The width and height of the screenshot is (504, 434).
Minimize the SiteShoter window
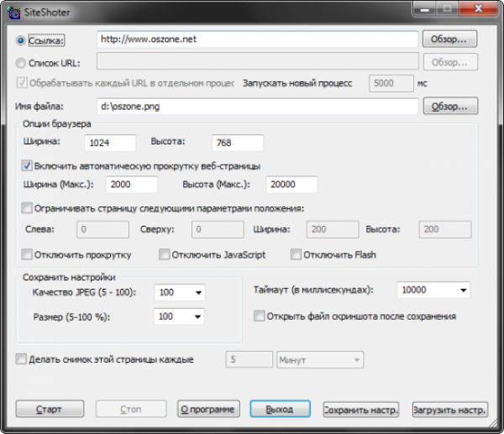click(424, 9)
